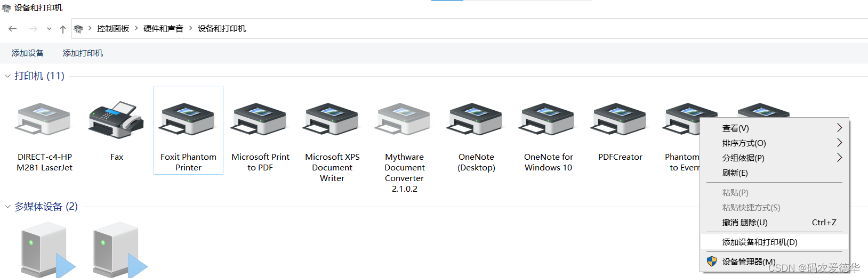Viewport: 868px width, 278px height.
Task: Expand chevron after 硬件和声音 breadcrumb
Action: click(191, 28)
